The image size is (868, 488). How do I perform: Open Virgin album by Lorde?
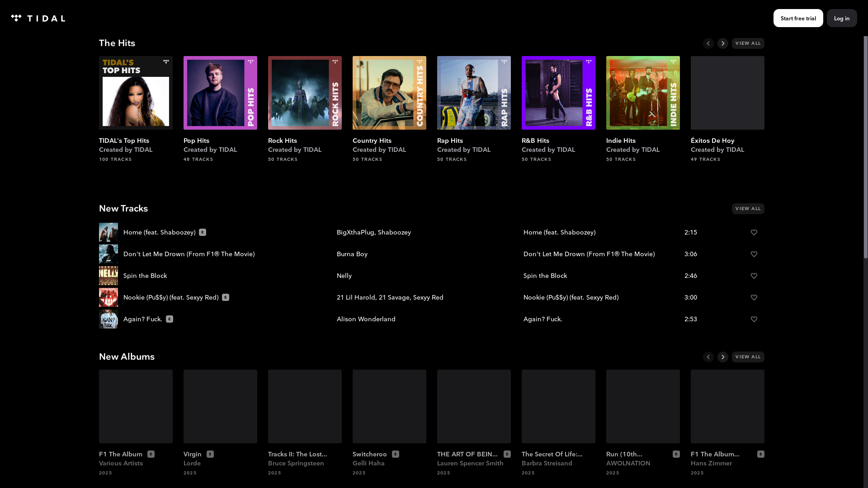coord(220,406)
